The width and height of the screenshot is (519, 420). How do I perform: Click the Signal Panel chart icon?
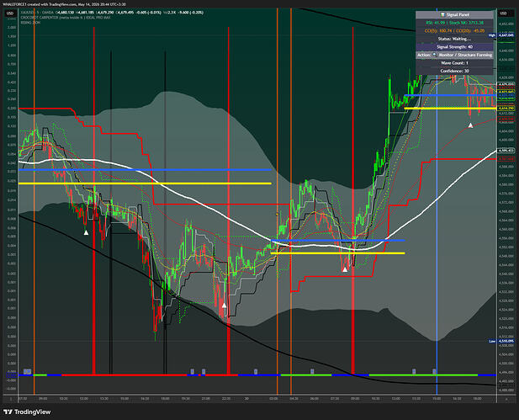pos(442,14)
